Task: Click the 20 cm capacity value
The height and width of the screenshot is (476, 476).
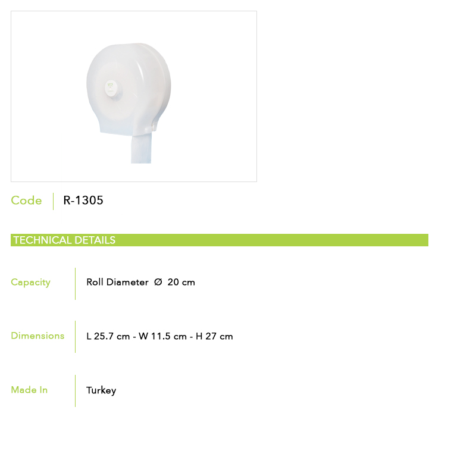Action: point(181,283)
